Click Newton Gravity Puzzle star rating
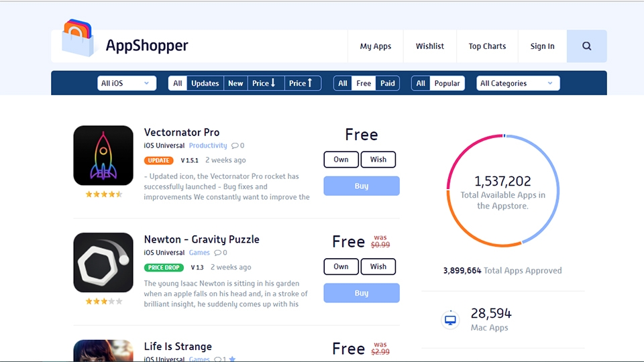Screen dimensions: 644x362 104,301
